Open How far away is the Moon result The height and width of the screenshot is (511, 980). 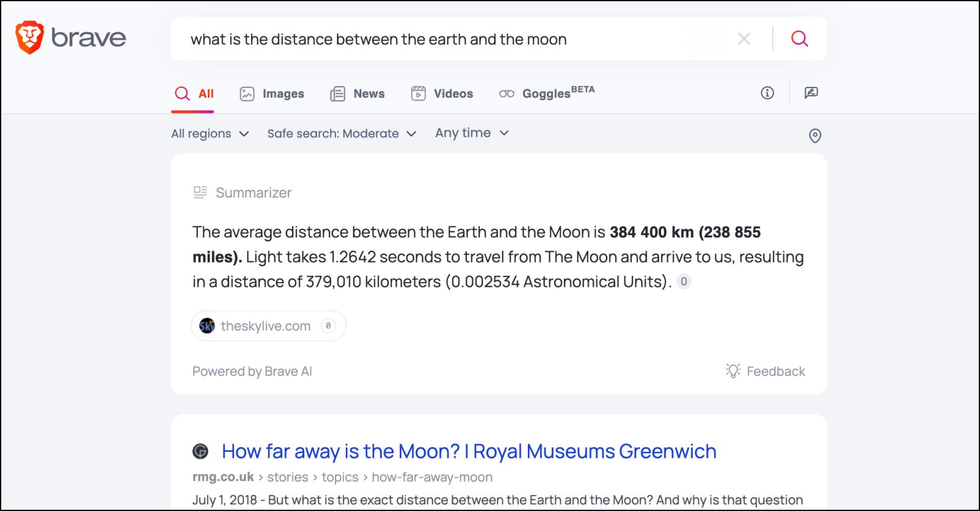469,451
